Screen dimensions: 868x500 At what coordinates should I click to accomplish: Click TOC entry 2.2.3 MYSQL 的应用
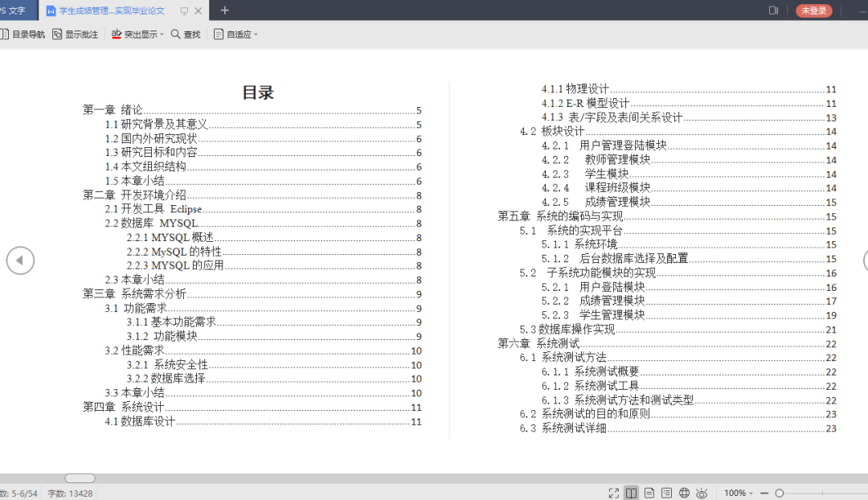[x=274, y=266]
